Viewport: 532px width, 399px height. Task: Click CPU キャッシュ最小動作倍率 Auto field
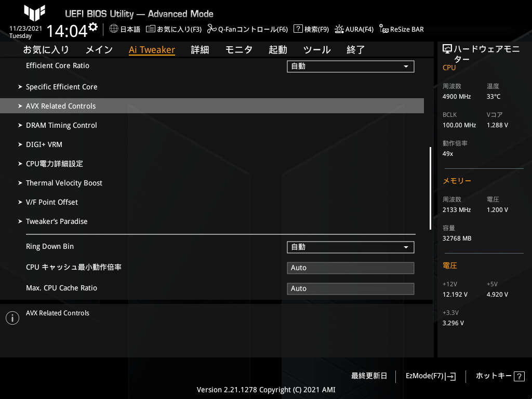point(351,268)
